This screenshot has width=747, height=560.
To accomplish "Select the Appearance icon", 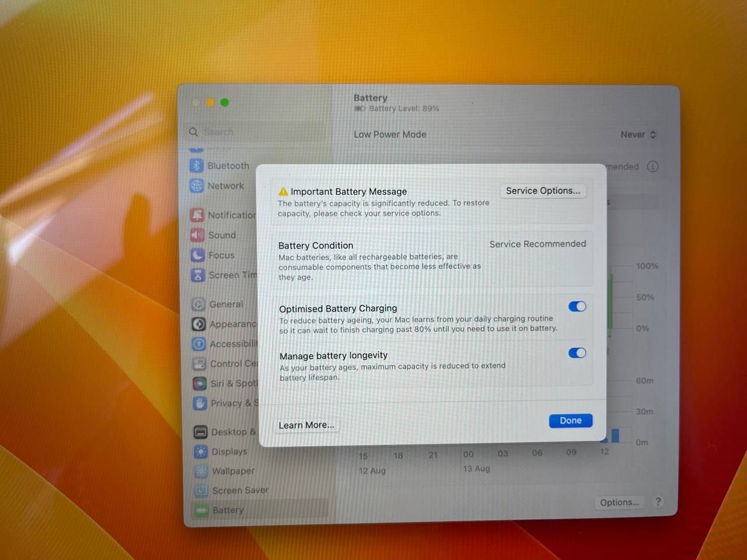I will pos(199,324).
